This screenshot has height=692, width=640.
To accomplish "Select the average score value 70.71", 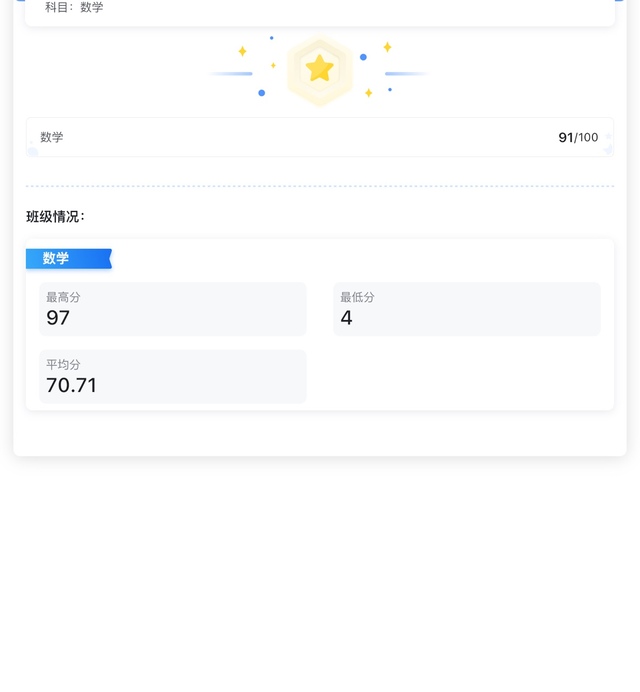I will click(x=71, y=385).
